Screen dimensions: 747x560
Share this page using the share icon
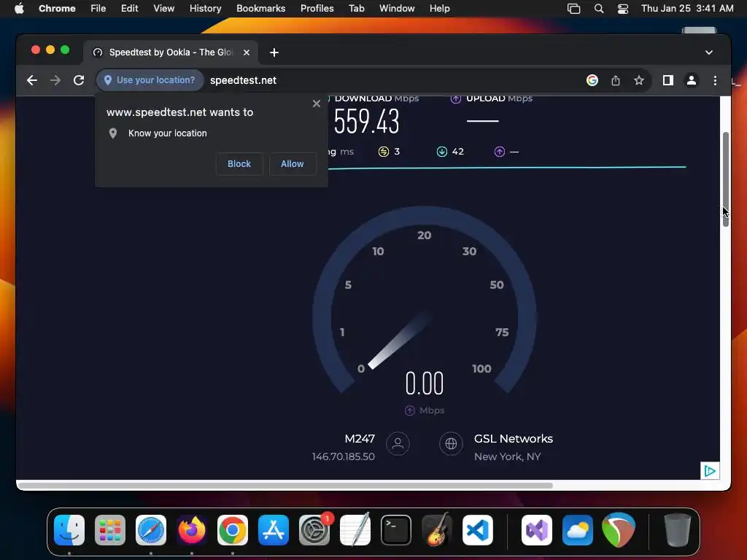(x=616, y=80)
